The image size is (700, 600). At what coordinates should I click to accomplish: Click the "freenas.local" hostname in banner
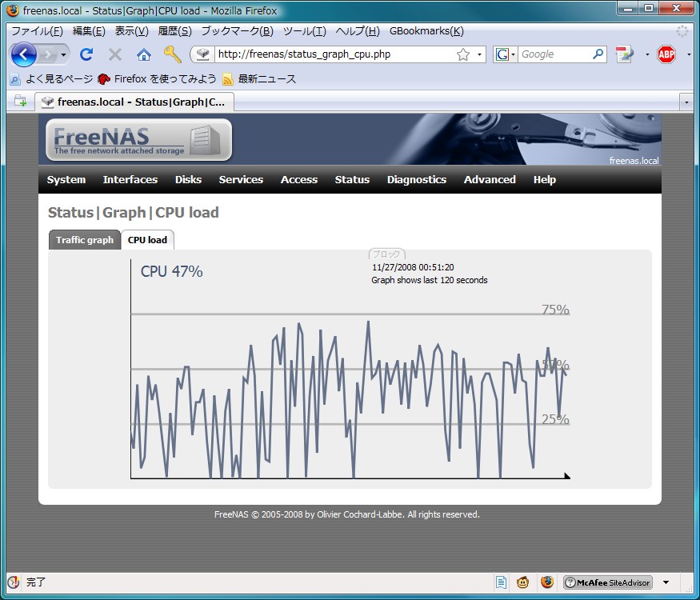click(634, 161)
